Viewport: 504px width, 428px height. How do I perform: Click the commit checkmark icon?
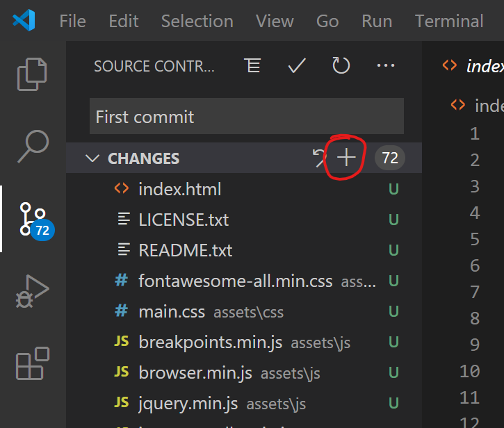click(x=297, y=66)
